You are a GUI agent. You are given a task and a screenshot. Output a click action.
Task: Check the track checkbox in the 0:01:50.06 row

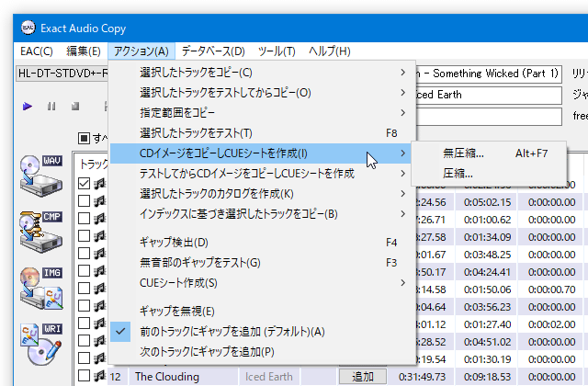pyautogui.click(x=84, y=288)
